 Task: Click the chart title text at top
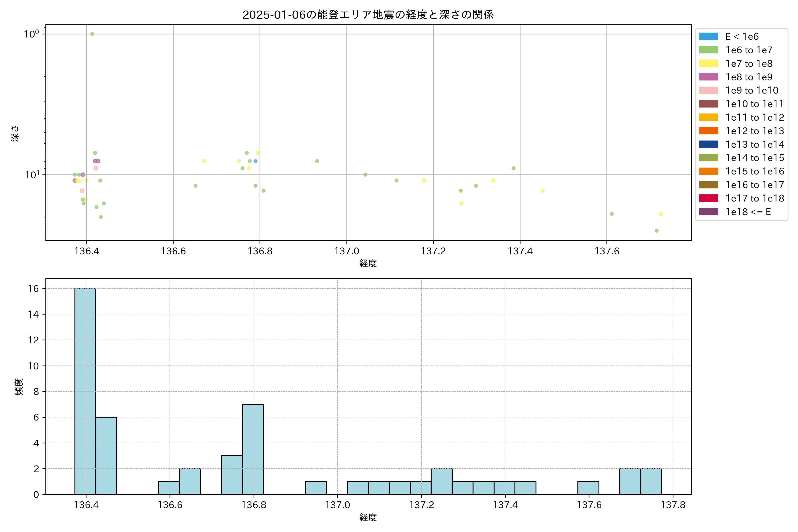coord(368,15)
